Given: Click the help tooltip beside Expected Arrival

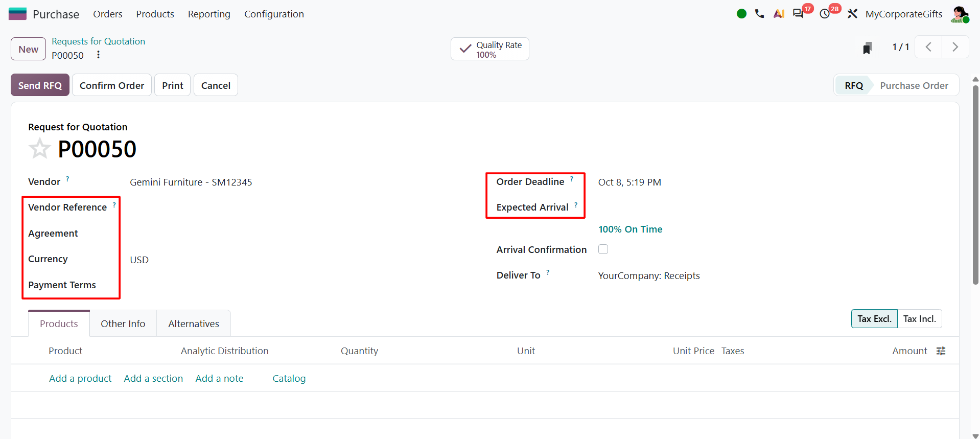Looking at the screenshot, I should [x=576, y=204].
